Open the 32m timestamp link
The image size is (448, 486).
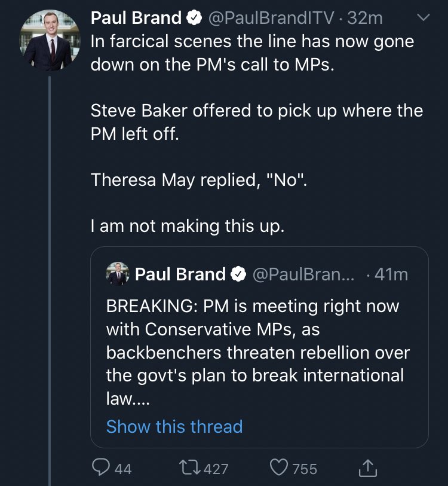point(365,19)
